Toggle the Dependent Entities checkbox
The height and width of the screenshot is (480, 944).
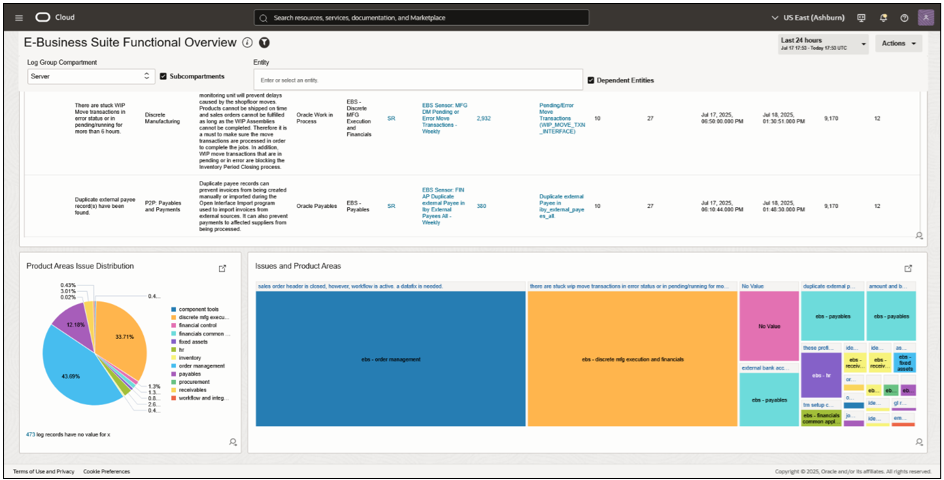[591, 80]
